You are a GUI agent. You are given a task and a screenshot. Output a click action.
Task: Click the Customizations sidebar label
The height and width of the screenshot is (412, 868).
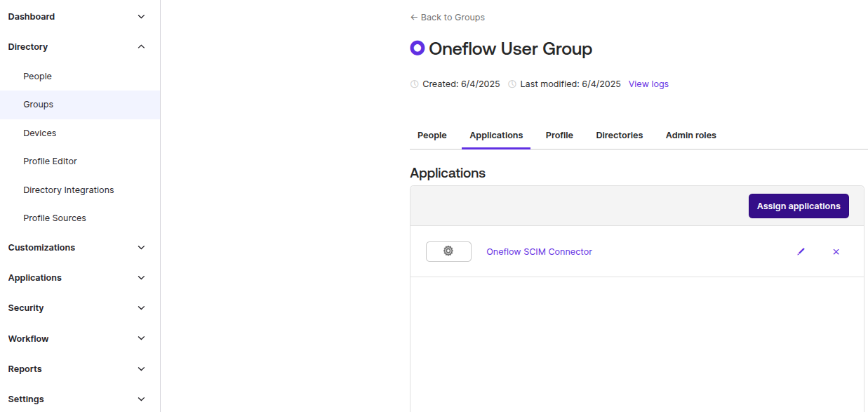[x=41, y=248]
